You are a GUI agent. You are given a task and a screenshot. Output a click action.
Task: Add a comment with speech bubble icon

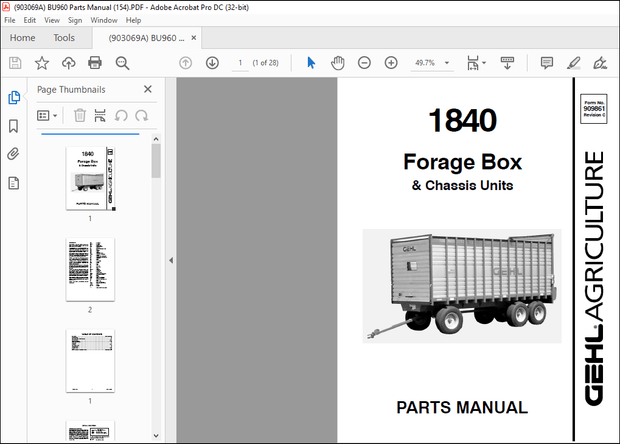coord(546,63)
